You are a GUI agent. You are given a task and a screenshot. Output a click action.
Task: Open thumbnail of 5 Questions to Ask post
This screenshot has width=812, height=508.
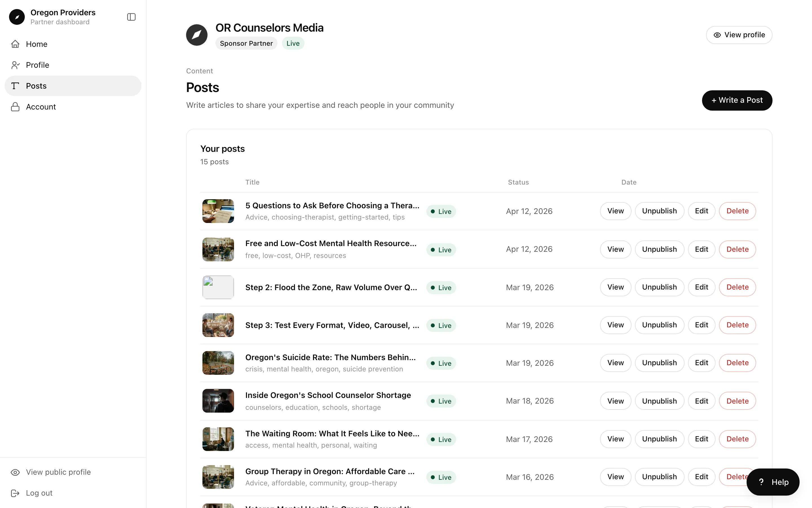pyautogui.click(x=218, y=211)
